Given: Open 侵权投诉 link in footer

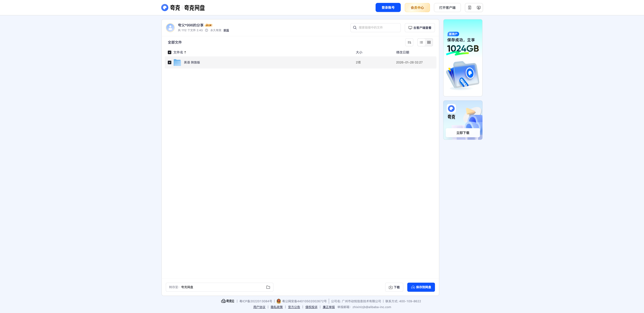Looking at the screenshot, I should (311, 307).
